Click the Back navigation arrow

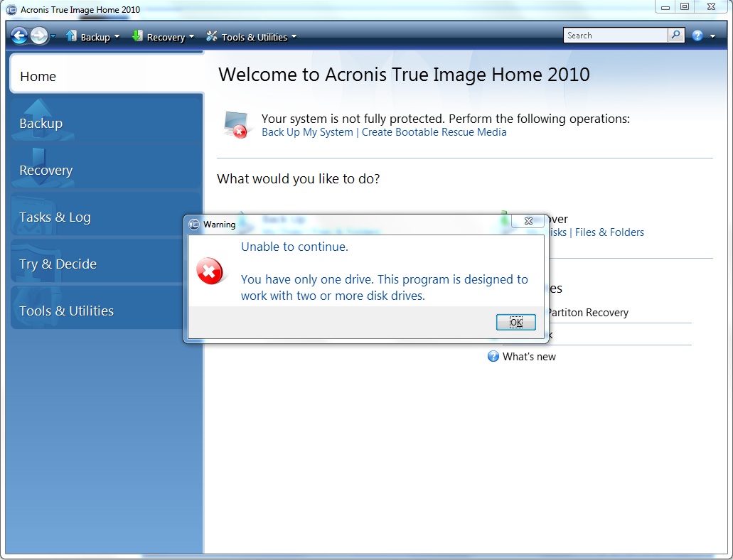point(19,36)
